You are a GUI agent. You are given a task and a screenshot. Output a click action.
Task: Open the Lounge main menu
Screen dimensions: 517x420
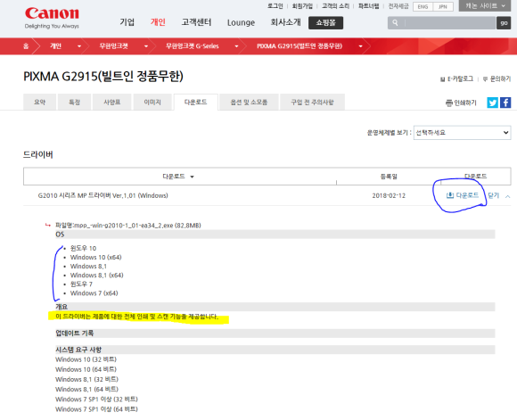coord(241,22)
